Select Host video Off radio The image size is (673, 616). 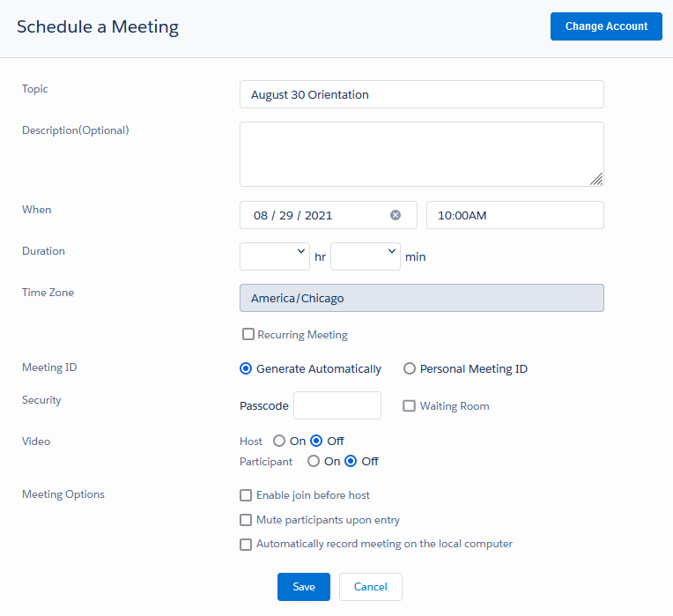316,441
